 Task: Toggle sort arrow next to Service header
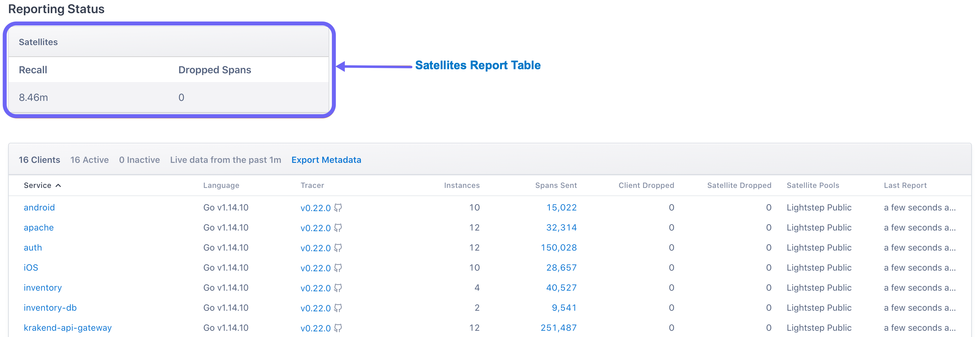[58, 185]
